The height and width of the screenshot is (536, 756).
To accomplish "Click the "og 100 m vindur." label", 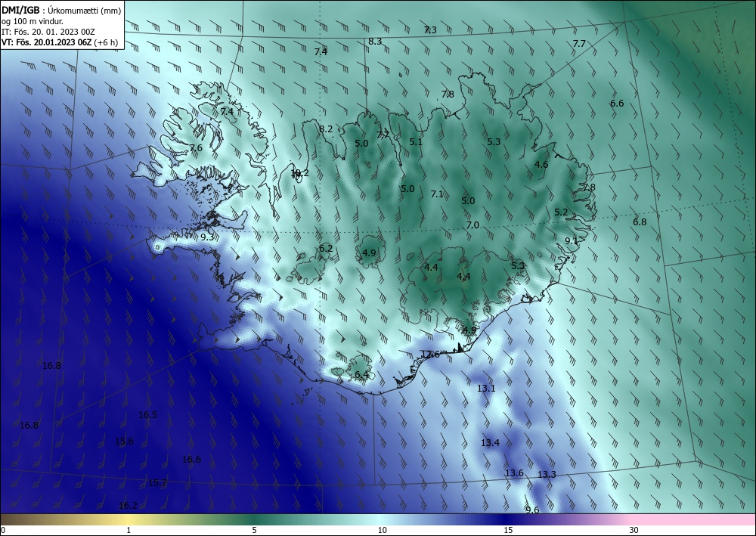I will (33, 21).
